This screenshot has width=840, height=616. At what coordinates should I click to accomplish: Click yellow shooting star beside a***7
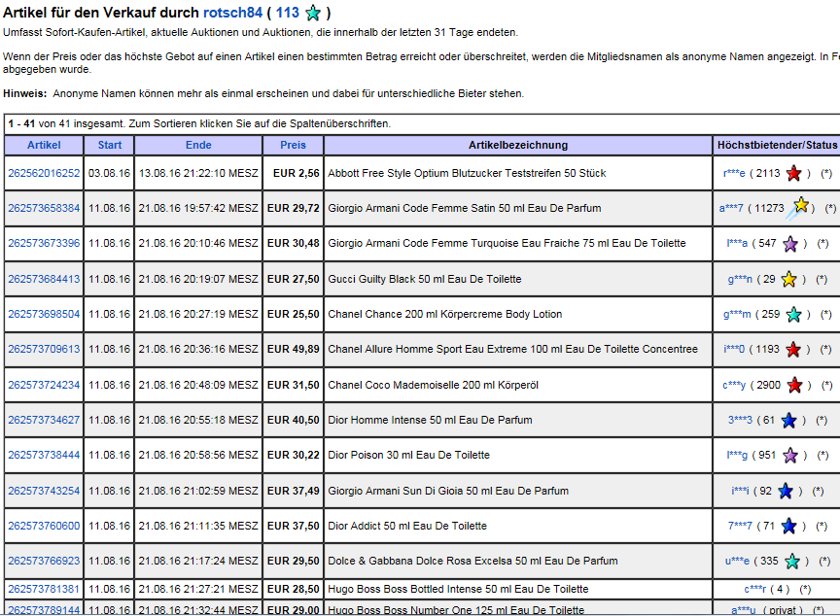[x=797, y=207]
